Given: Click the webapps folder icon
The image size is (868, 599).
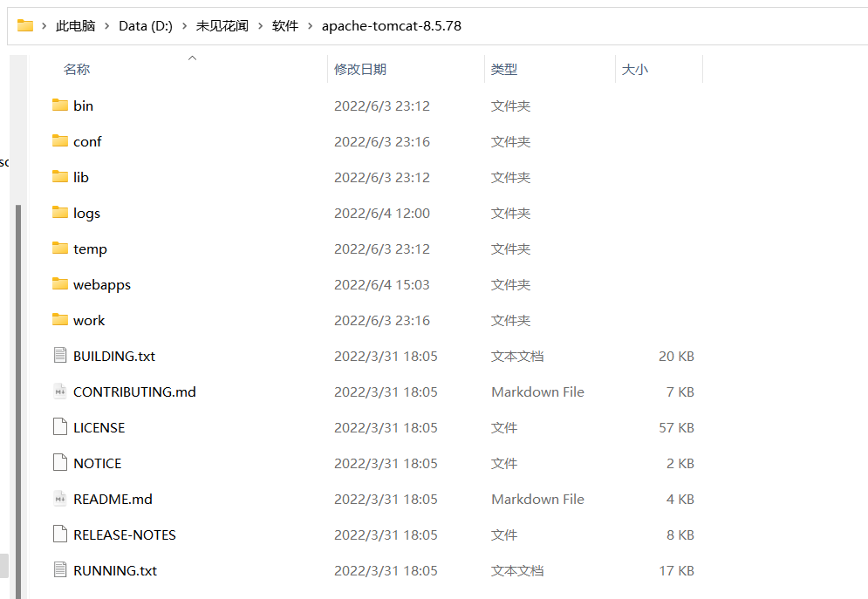Looking at the screenshot, I should [60, 283].
